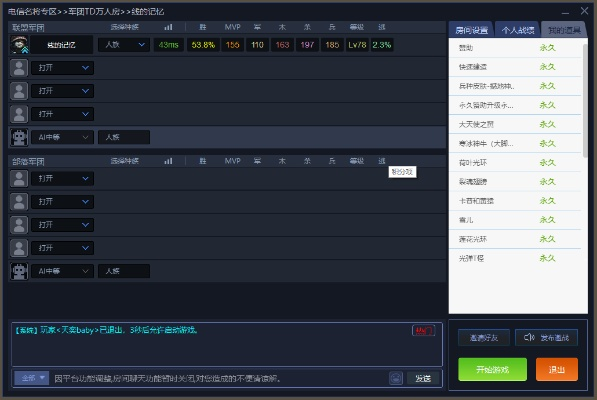
Task: Click the 邀请好友 button
Action: [484, 338]
